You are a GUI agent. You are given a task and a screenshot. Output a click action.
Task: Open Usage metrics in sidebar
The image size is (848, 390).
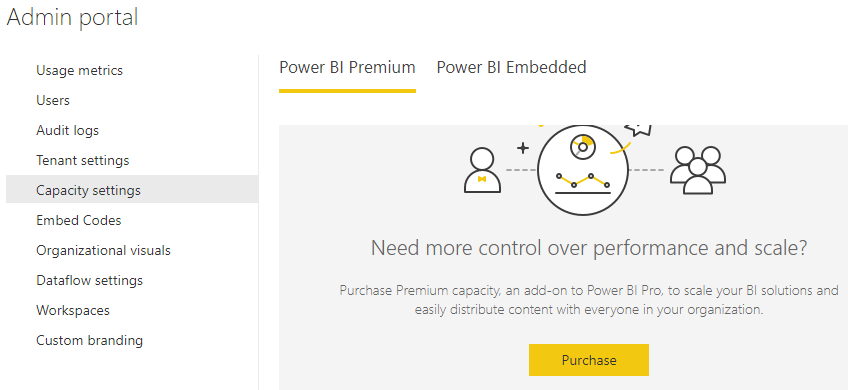[80, 70]
